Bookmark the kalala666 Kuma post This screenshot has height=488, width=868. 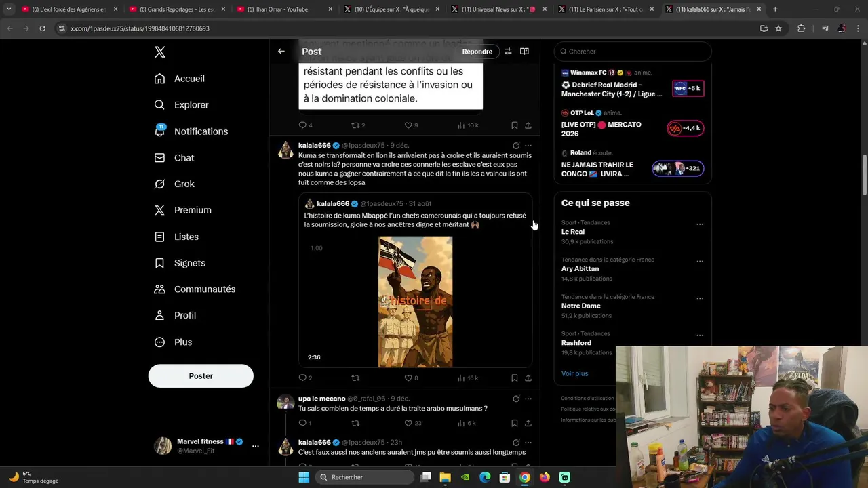coord(514,378)
